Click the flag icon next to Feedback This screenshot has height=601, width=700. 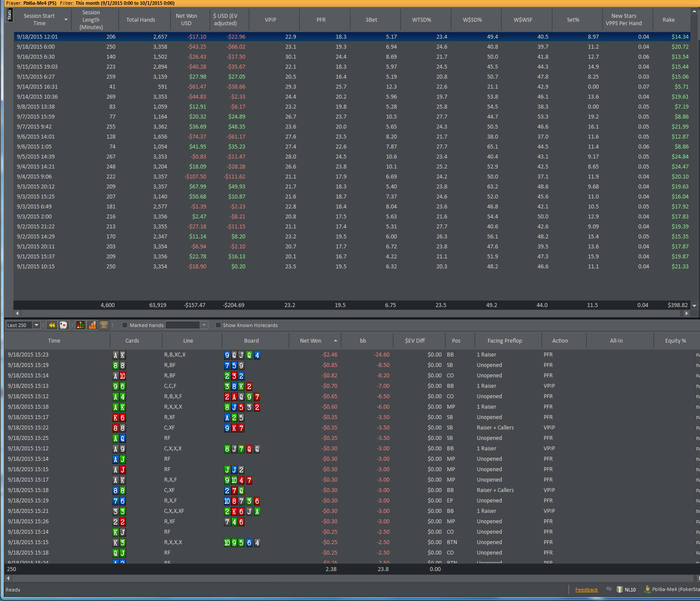(606, 590)
